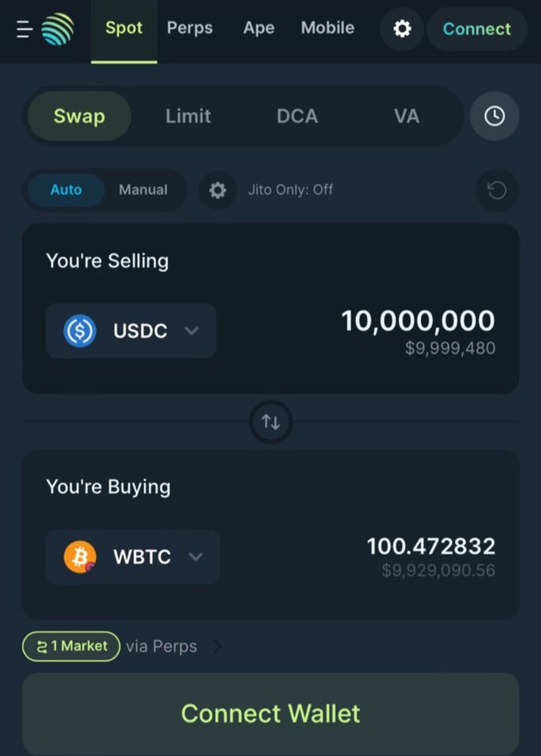541x756 pixels.
Task: Click the WBTC bitcoin icon
Action: 80,557
